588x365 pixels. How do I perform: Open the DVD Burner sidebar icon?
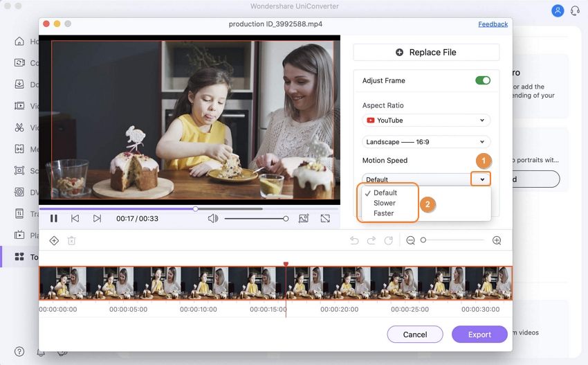pos(19,193)
